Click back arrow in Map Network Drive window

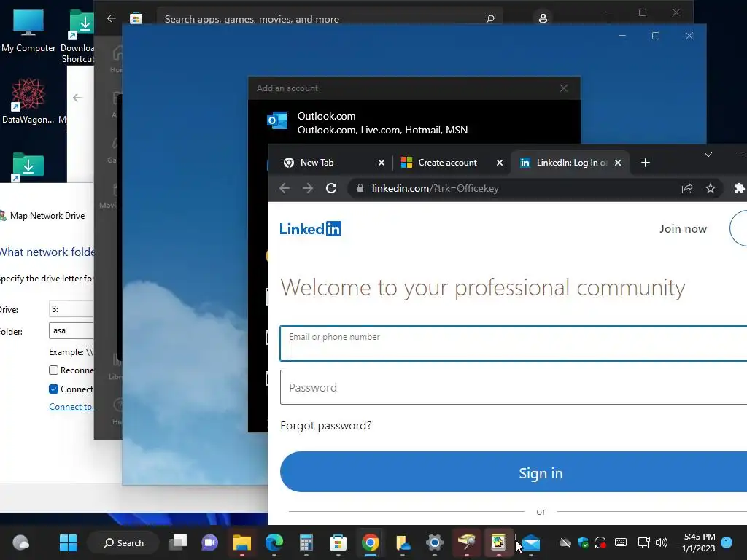tap(77, 98)
